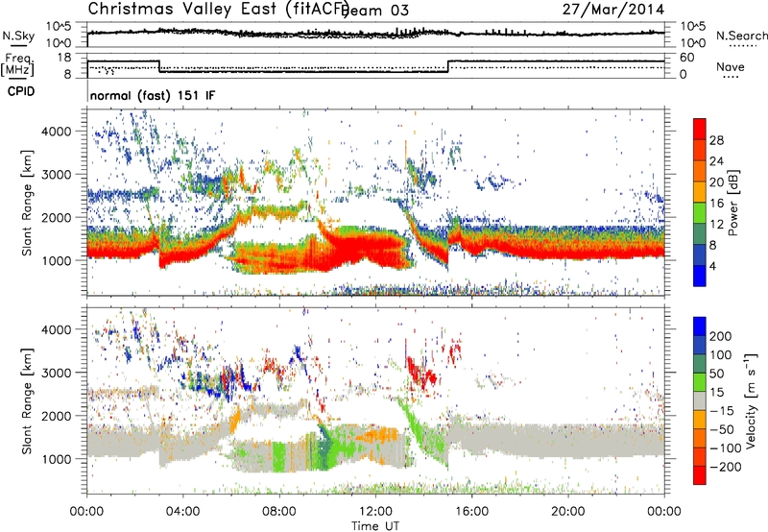Click the 'N.Sky' axis label
Viewport: 768px width, 532px height.
[18, 36]
